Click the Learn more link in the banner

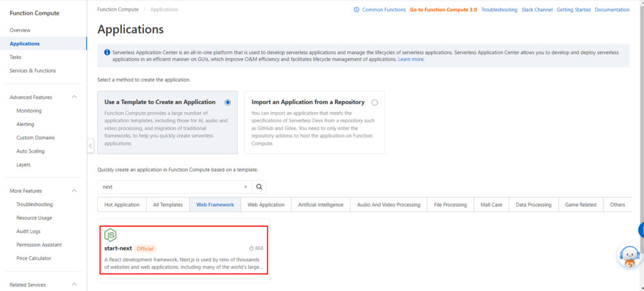[411, 59]
